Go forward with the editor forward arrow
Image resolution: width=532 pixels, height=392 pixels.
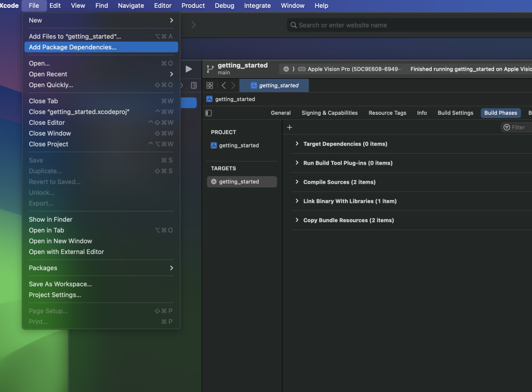coord(233,86)
